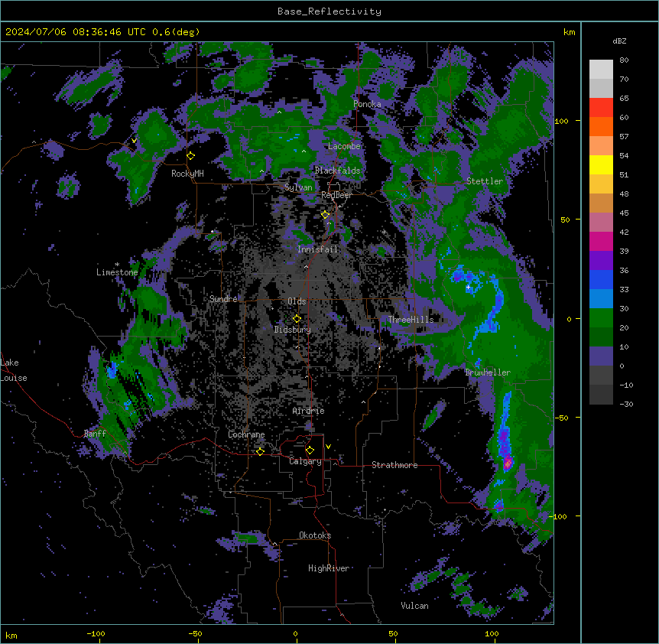This screenshot has width=659, height=644.
Task: Click the asterisk marker east of Innisfail
Action: [384, 232]
